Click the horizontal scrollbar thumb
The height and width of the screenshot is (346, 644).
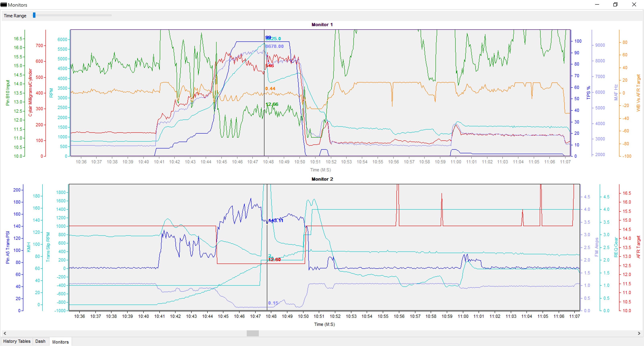(253, 333)
